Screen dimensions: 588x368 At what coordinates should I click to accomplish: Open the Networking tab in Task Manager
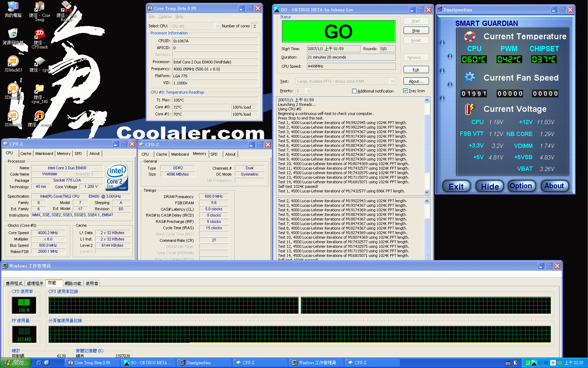[x=73, y=283]
